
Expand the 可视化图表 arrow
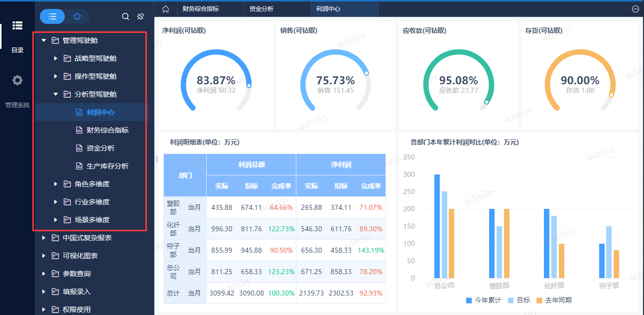pos(44,256)
